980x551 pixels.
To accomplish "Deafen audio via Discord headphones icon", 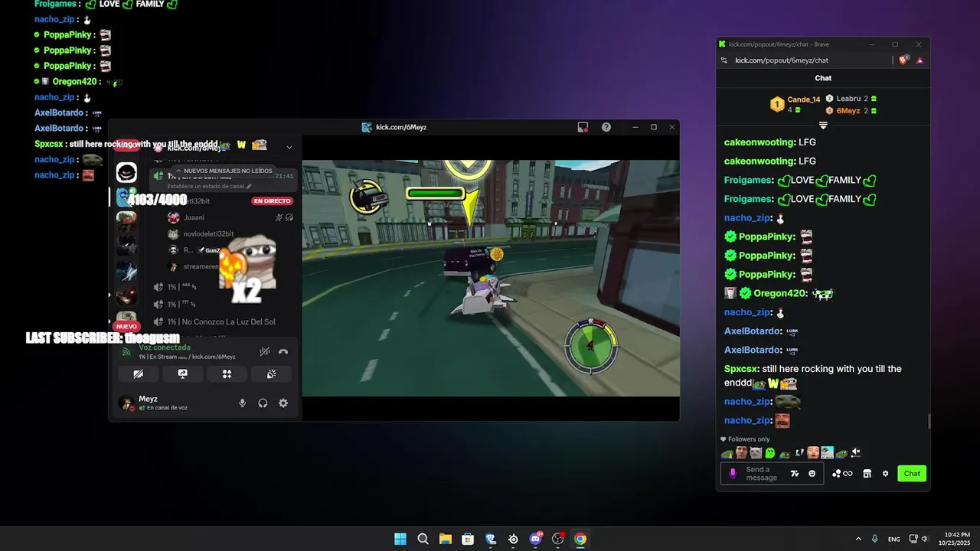I will point(263,403).
